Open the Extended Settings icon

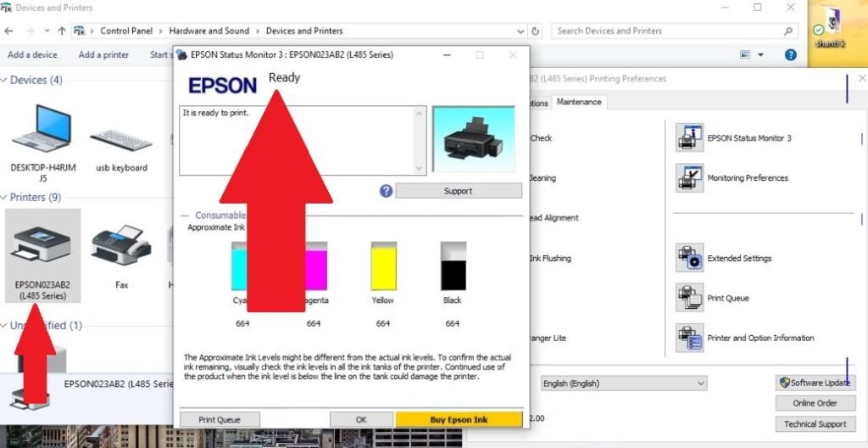[x=689, y=258]
